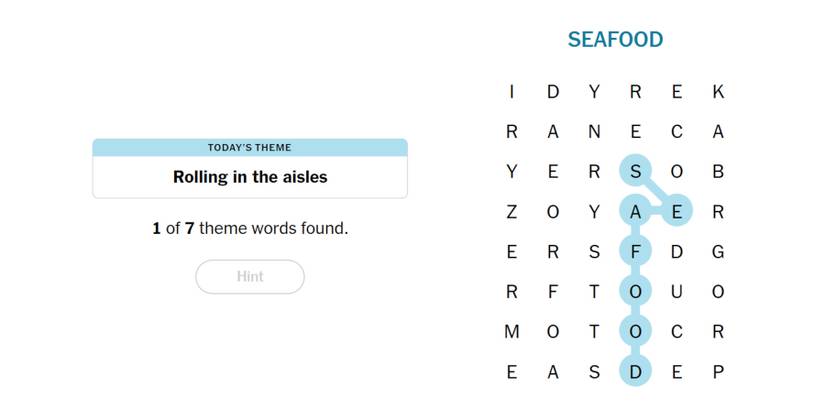Click the Hint button

click(250, 277)
